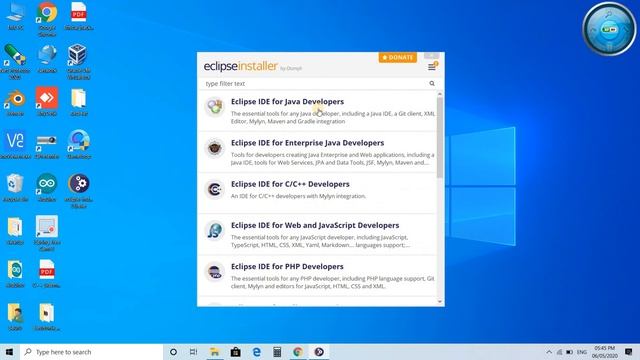640x360 pixels.
Task: Open the PDF file next to Chrome shortcut
Action: click(x=79, y=16)
